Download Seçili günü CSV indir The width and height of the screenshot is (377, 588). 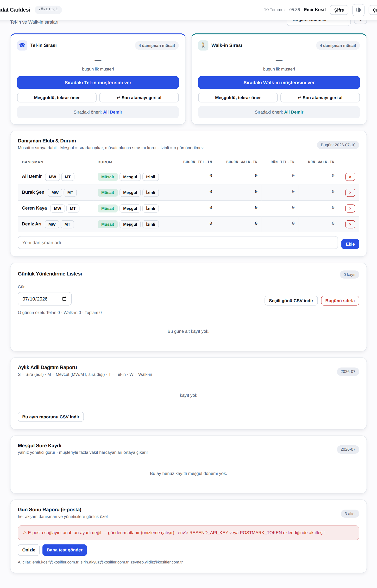click(291, 300)
